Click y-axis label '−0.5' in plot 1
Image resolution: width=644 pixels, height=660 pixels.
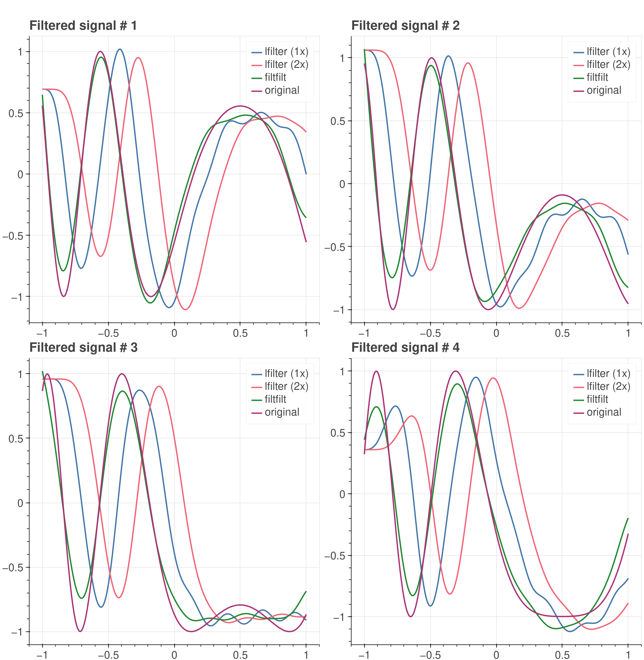(x=13, y=236)
